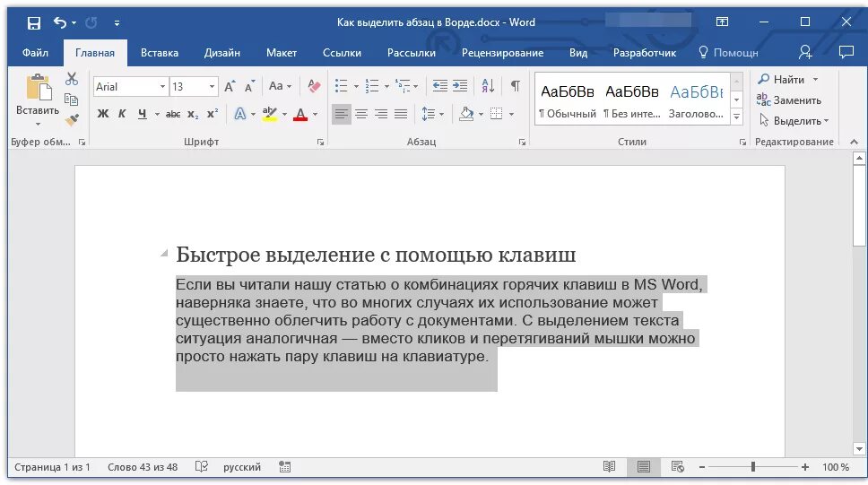The width and height of the screenshot is (868, 485).
Task: Switch to Read Mode view icon
Action: tap(609, 467)
